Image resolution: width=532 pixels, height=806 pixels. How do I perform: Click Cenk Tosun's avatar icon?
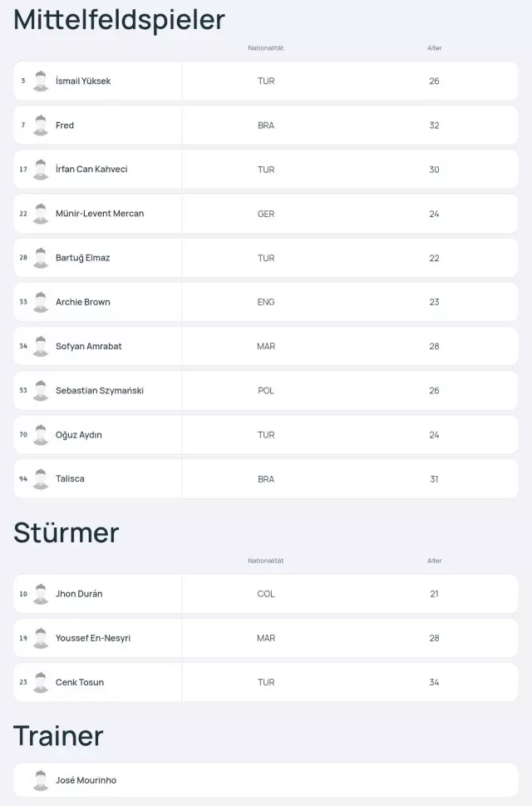[x=41, y=682]
